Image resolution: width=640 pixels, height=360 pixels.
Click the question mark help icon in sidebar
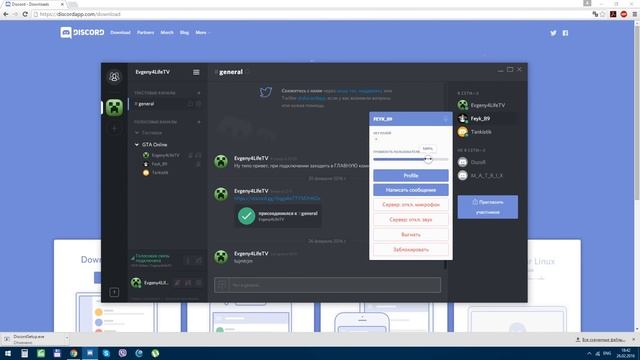[114, 292]
